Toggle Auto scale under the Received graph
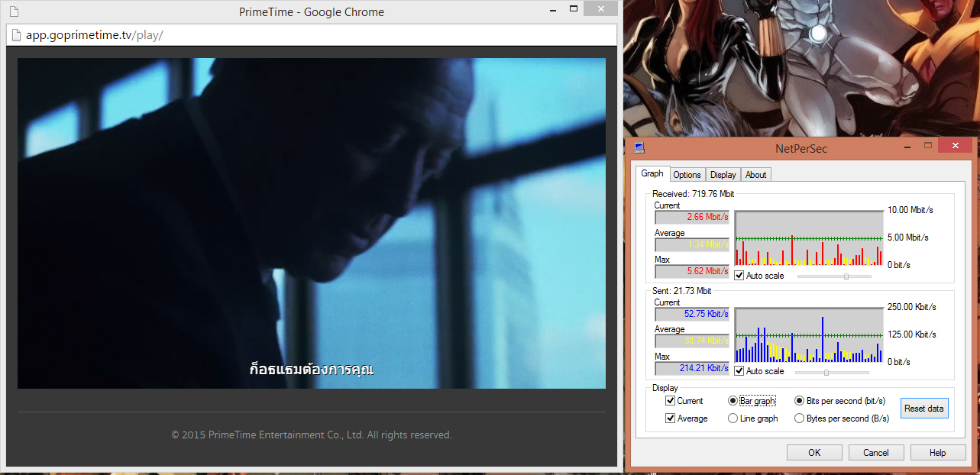 pyautogui.click(x=759, y=276)
